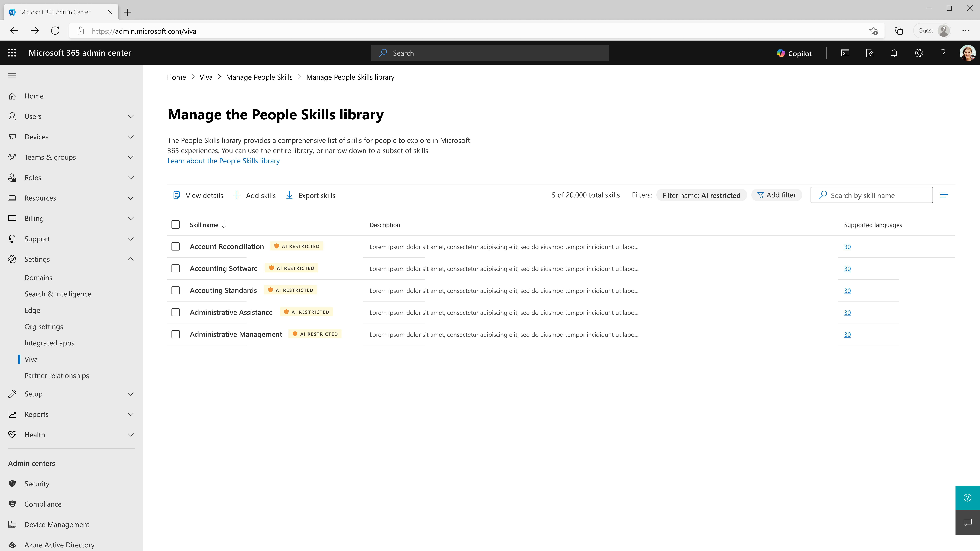The image size is (980, 551).
Task: Add this page to favorites star
Action: point(873,31)
